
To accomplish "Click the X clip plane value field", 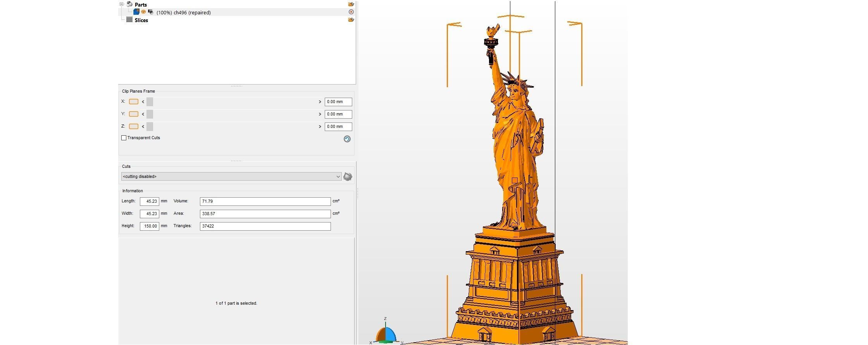I will pos(338,102).
